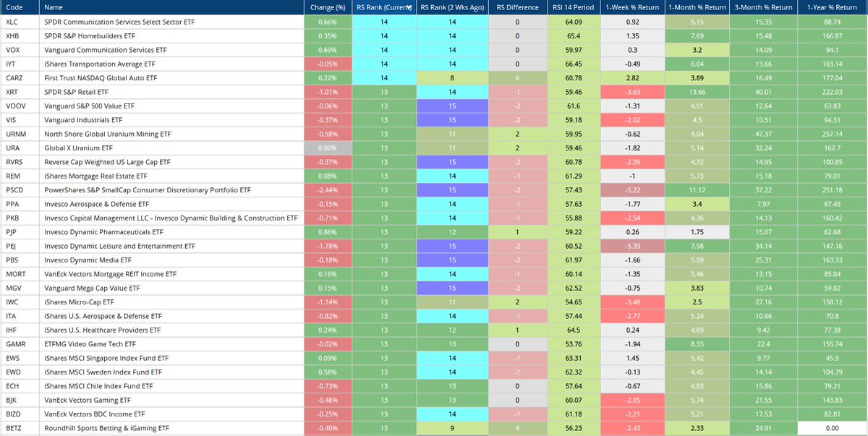This screenshot has width=868, height=436.
Task: Click iShares Mortgage Real Estate ETF name
Action: (95, 176)
